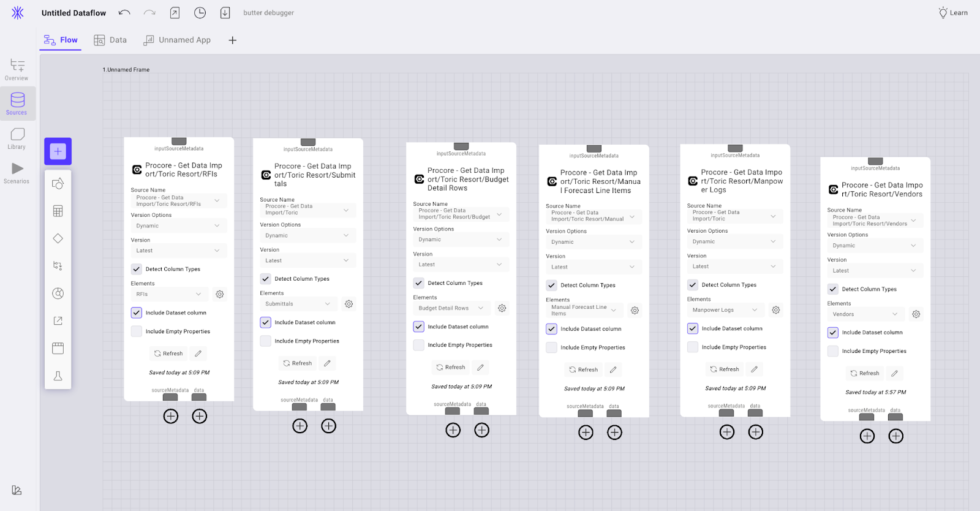980x511 pixels.
Task: Click Refresh on RFIs card
Action: click(x=168, y=354)
